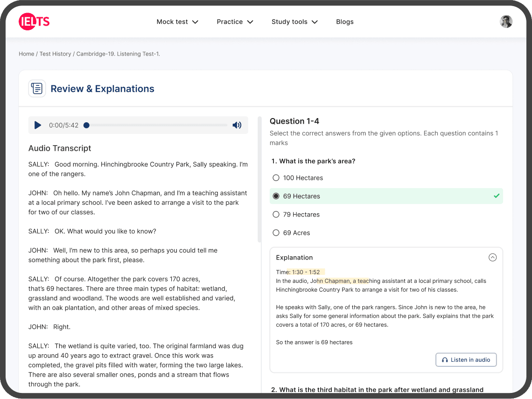Click the transcript panel scrollbar
Image resolution: width=532 pixels, height=399 pixels.
click(259, 179)
